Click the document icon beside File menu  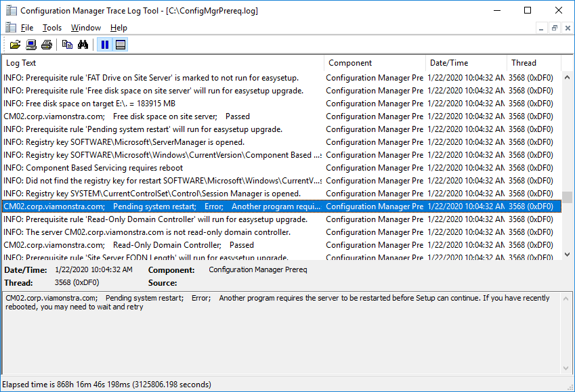[x=11, y=28]
